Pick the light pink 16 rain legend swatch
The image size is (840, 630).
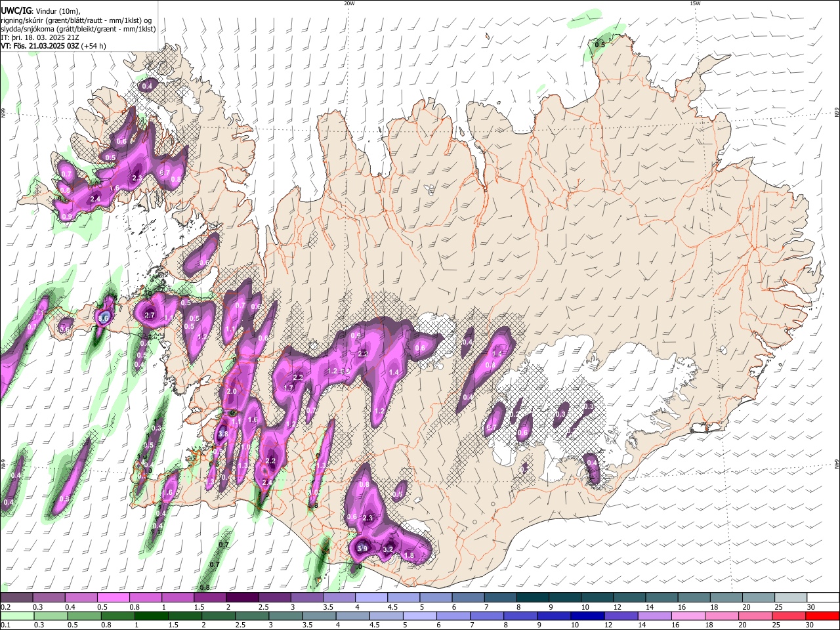point(688,616)
